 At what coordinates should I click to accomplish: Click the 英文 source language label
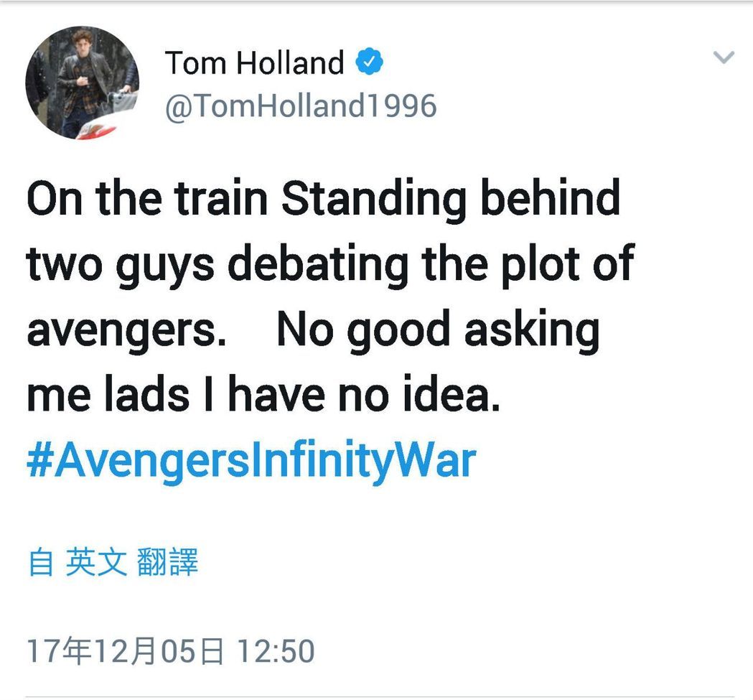pos(96,561)
